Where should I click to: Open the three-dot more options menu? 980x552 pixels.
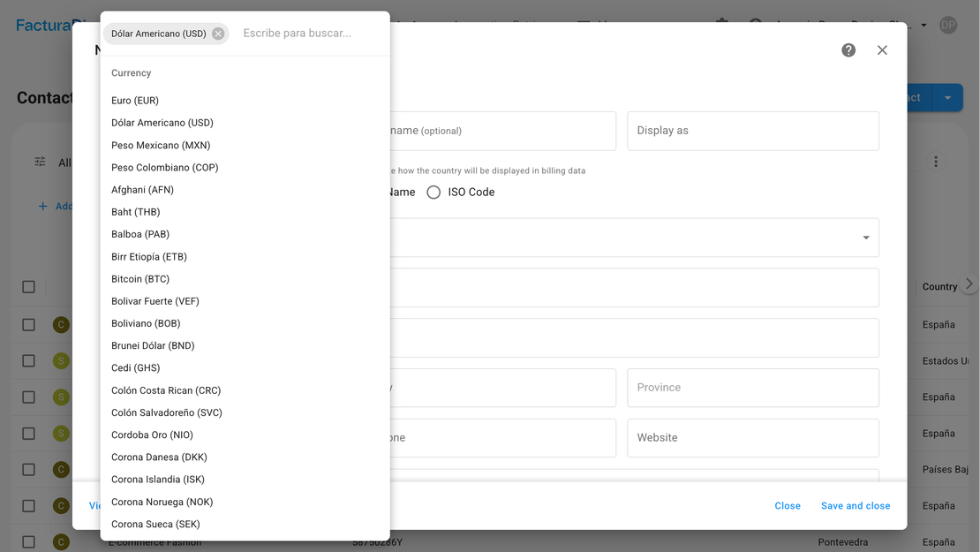pyautogui.click(x=936, y=162)
